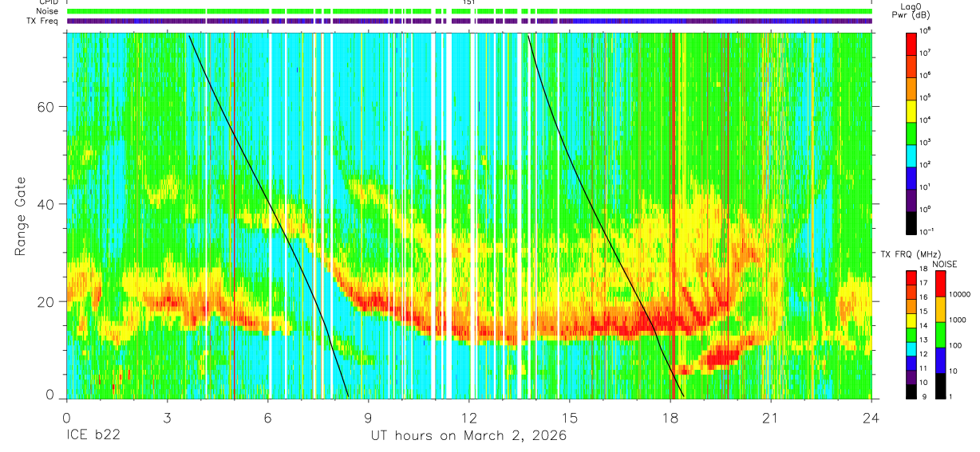Click the 6 hour tick on the time axis
Image resolution: width=980 pixels, height=452 pixels.
267,417
